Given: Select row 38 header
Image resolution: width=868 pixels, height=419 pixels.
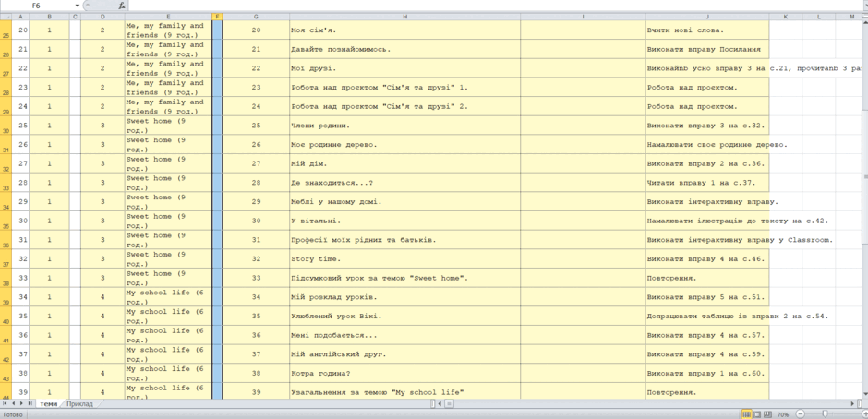Looking at the screenshot, I should click(x=6, y=279).
